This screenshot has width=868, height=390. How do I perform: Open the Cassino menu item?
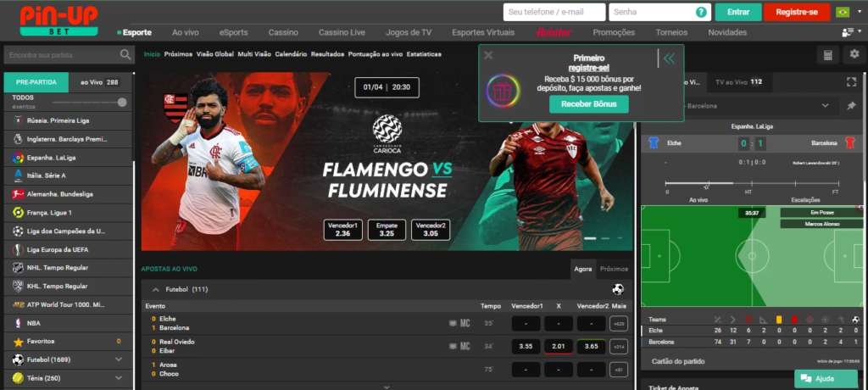(283, 32)
